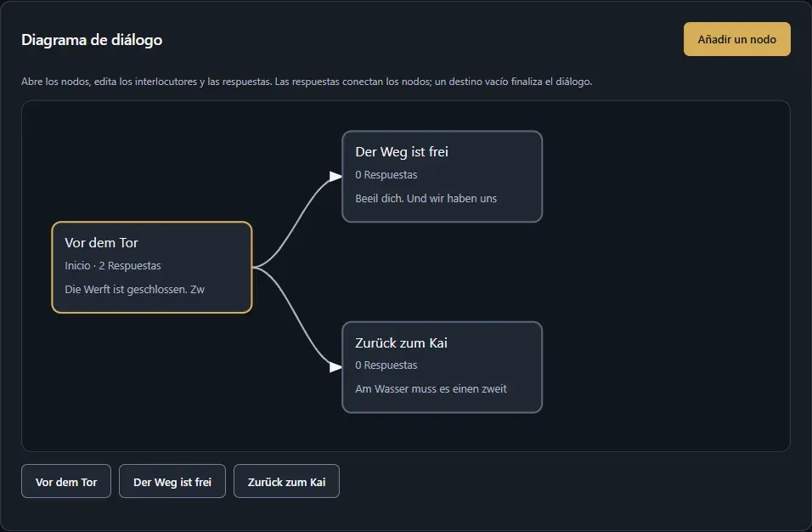
Task: Click text 'Beeil dich. Und wir haben uns'
Action: (426, 198)
